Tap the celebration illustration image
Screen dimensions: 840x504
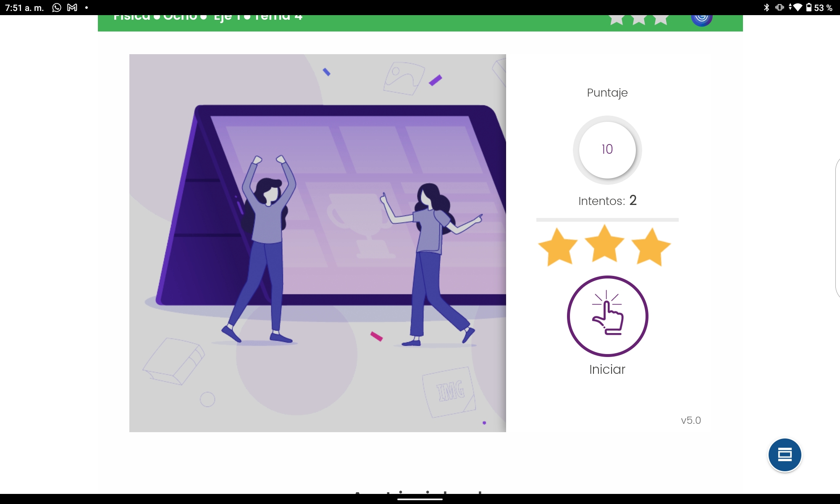click(318, 243)
